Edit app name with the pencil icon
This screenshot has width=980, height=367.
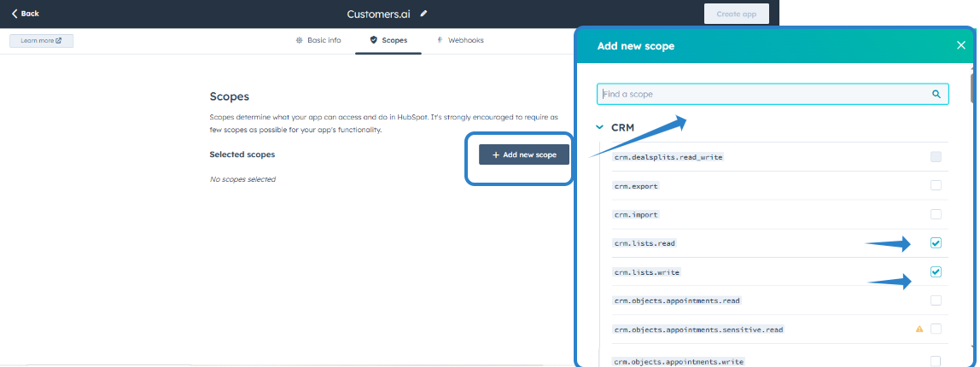(x=423, y=13)
